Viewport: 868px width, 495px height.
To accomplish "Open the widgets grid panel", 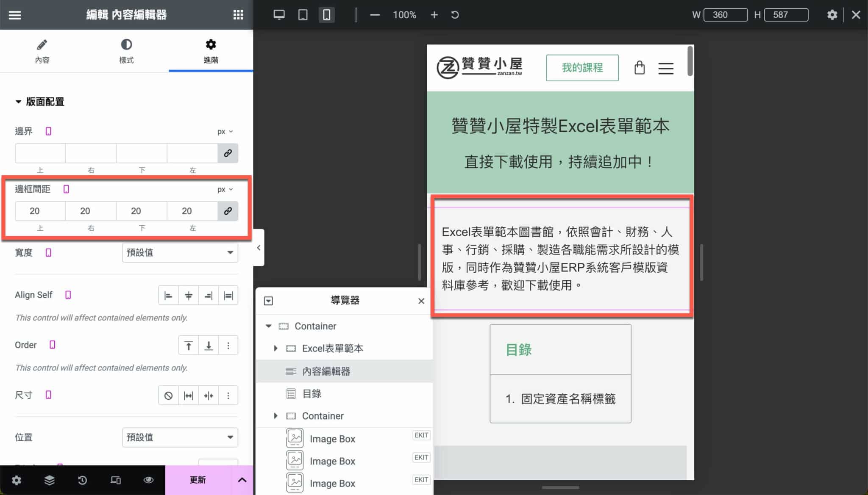I will click(x=238, y=15).
